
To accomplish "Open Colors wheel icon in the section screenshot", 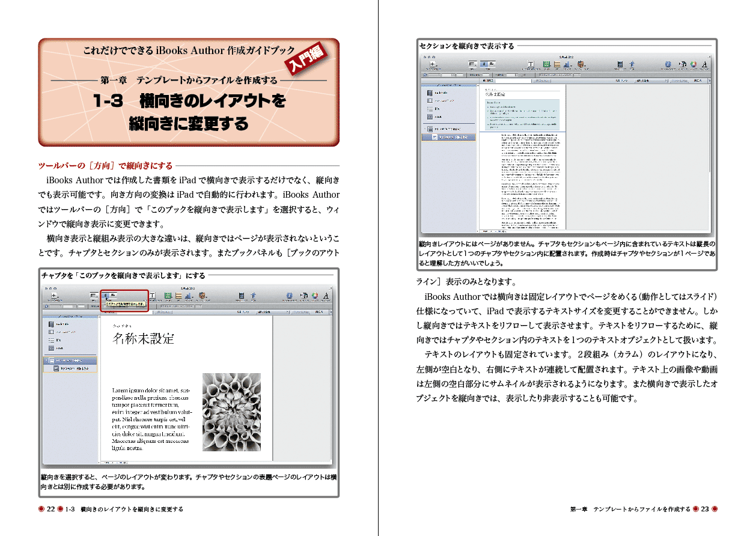I will pyautogui.click(x=693, y=64).
